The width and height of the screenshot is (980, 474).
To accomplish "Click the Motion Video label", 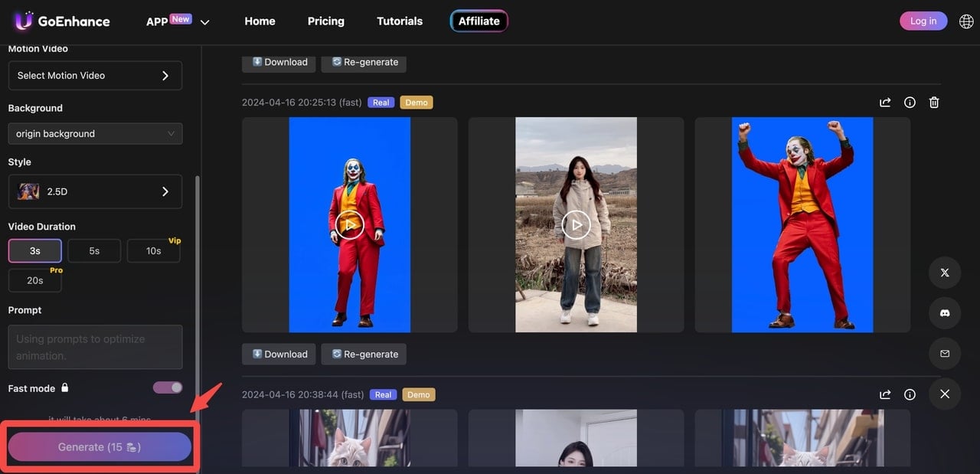I will point(38,49).
